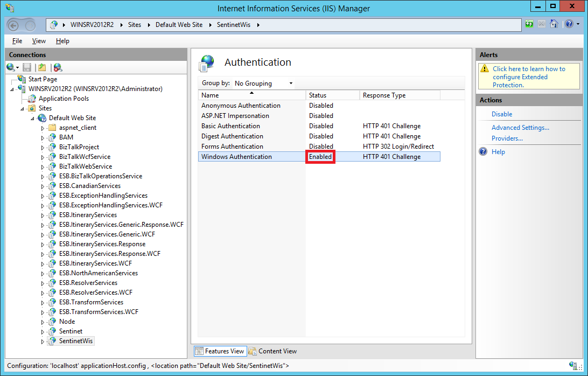Switch to Features View tab

click(221, 351)
